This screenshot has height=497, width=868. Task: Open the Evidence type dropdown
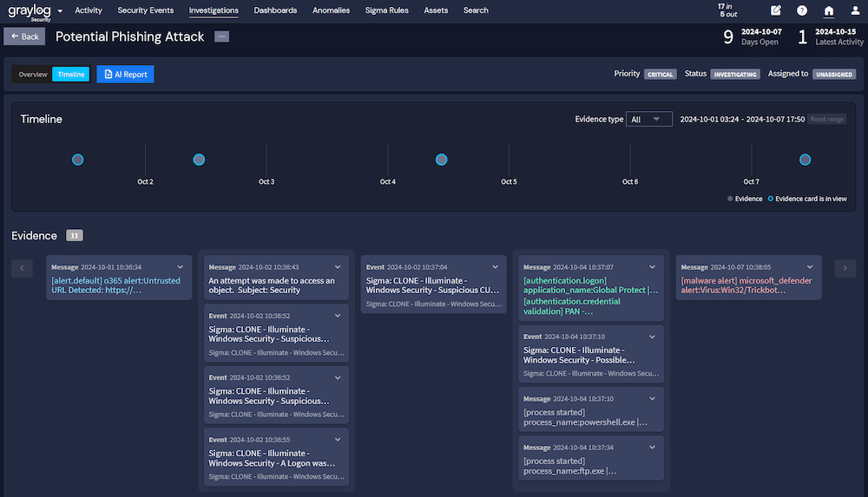[648, 120]
